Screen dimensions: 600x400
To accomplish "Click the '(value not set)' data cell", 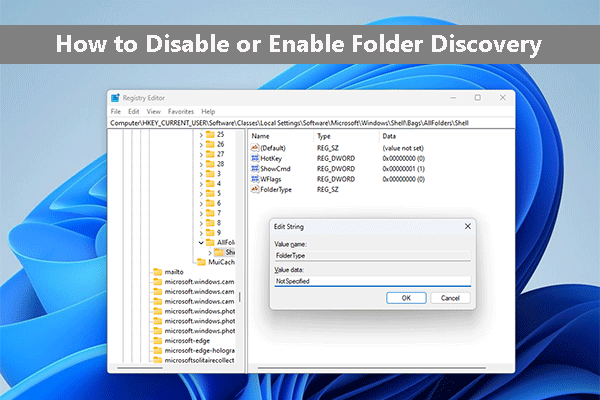I will tap(403, 148).
